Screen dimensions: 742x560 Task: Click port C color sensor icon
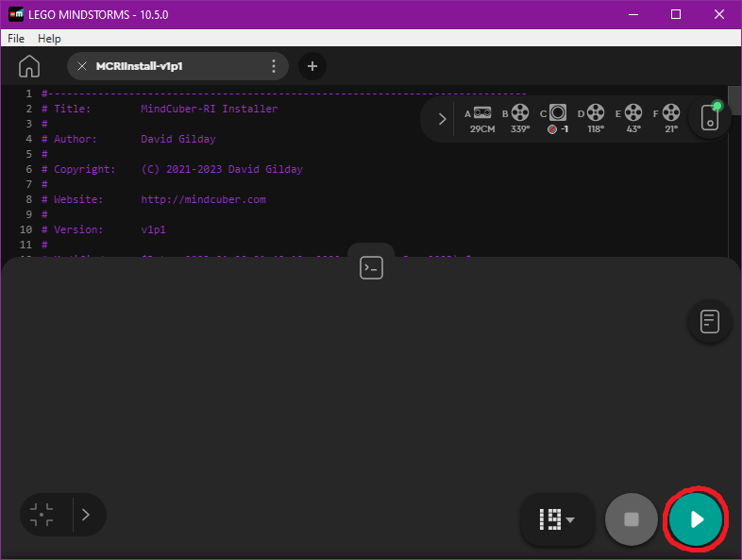click(x=558, y=113)
